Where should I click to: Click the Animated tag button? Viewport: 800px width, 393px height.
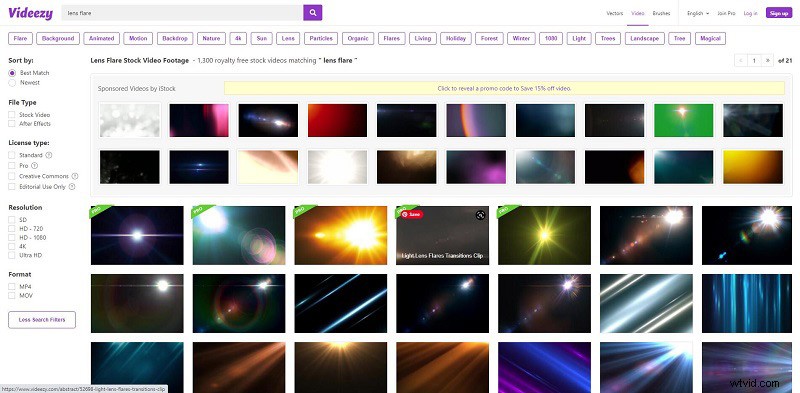pyautogui.click(x=102, y=38)
